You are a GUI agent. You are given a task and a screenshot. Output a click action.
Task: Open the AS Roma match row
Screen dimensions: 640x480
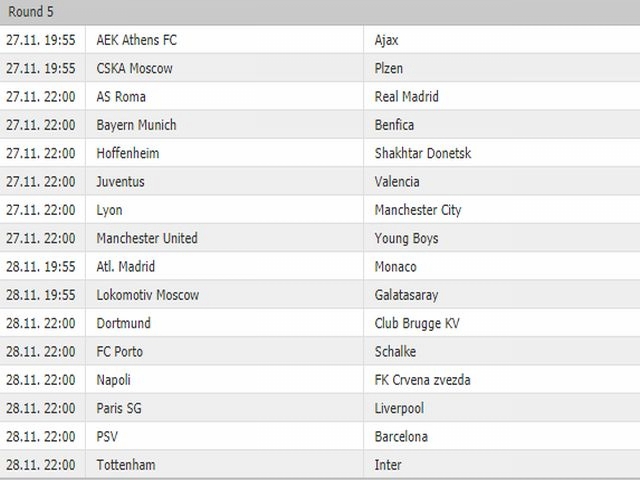[320, 96]
